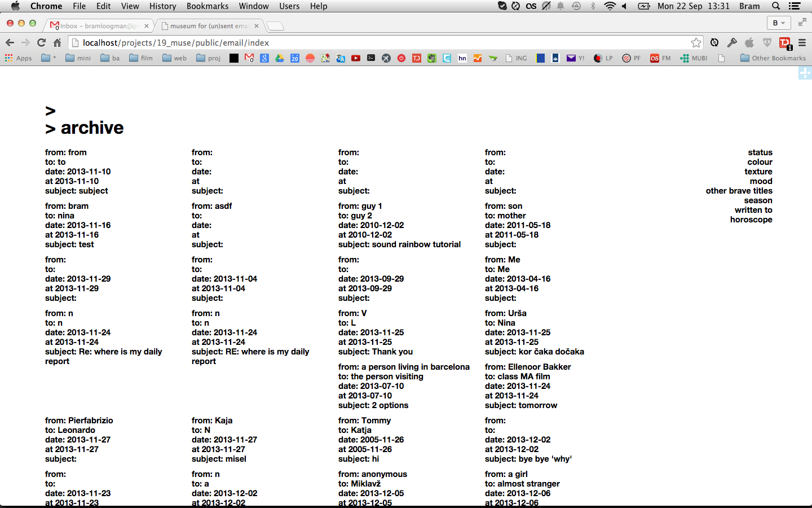The image size is (812, 508).
Task: Click the address bar URL field
Action: 383,43
